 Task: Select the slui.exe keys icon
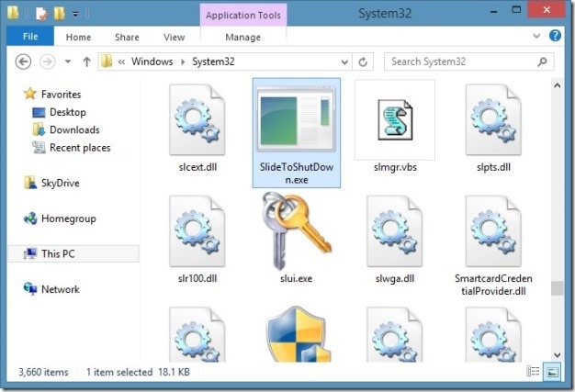click(x=296, y=231)
